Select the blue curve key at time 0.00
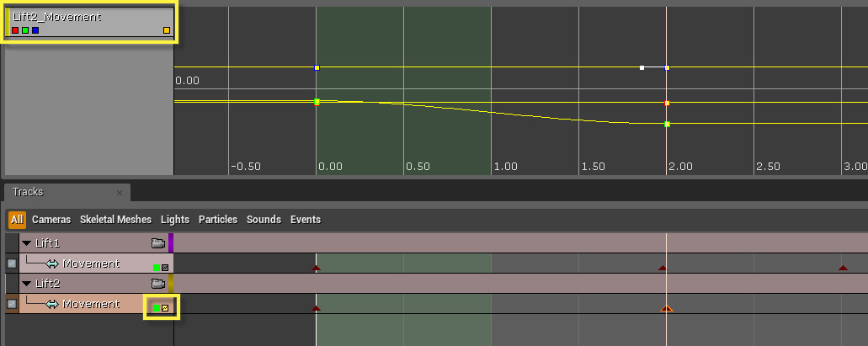The image size is (868, 346). click(x=317, y=67)
